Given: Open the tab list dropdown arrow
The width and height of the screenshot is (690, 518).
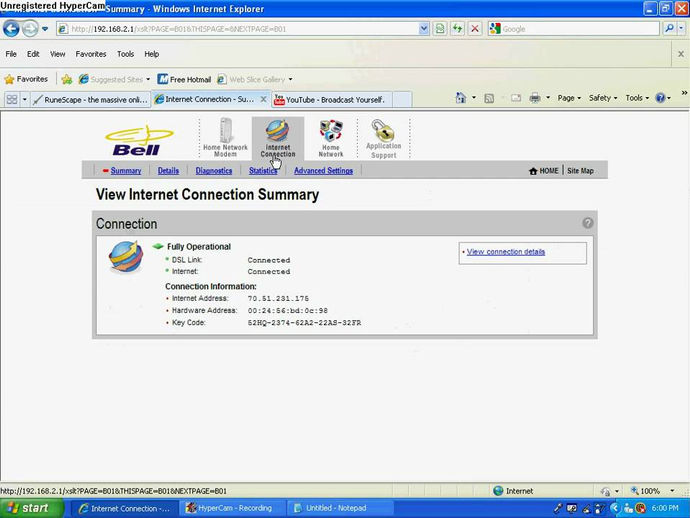Looking at the screenshot, I should pyautogui.click(x=25, y=99).
